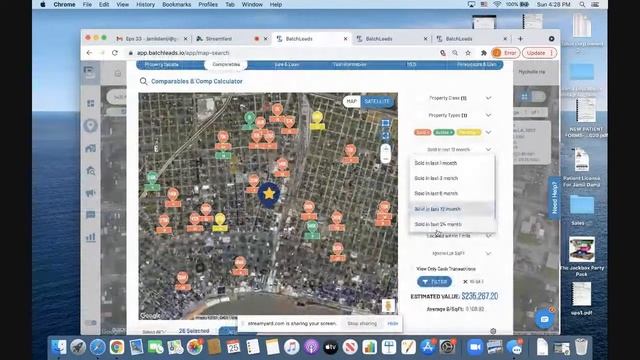This screenshot has width=640, height=360.
Task: Choose Sold in last 3 month
Action: point(452,178)
